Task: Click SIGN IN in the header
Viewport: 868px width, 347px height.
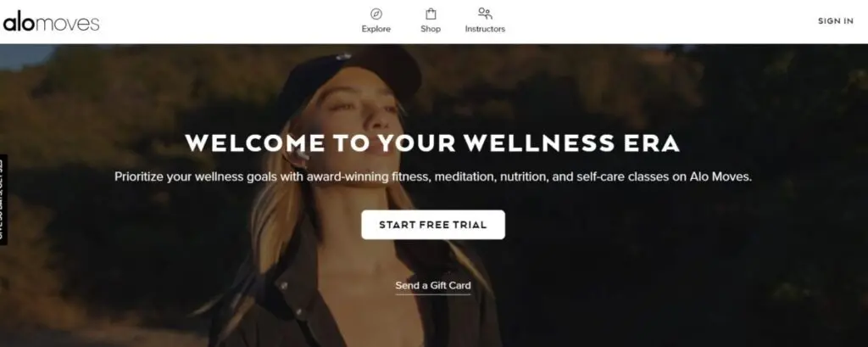Action: pos(835,21)
